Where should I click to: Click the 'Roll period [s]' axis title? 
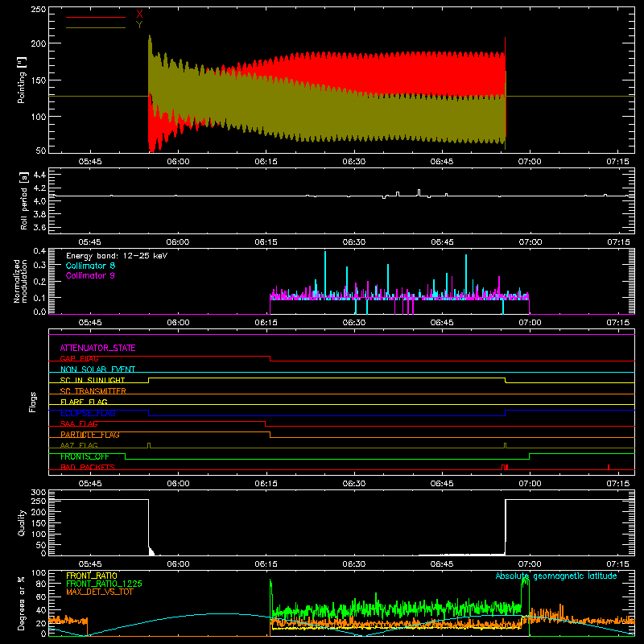pos(24,200)
